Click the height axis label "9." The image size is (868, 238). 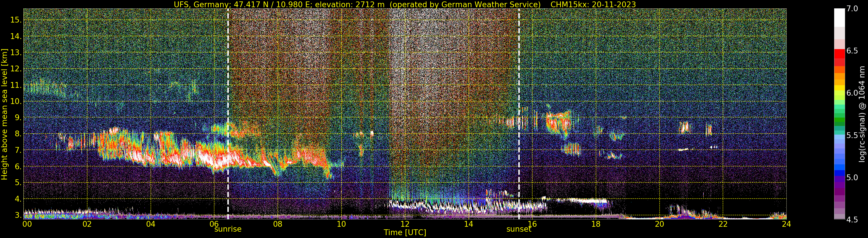click(x=18, y=118)
